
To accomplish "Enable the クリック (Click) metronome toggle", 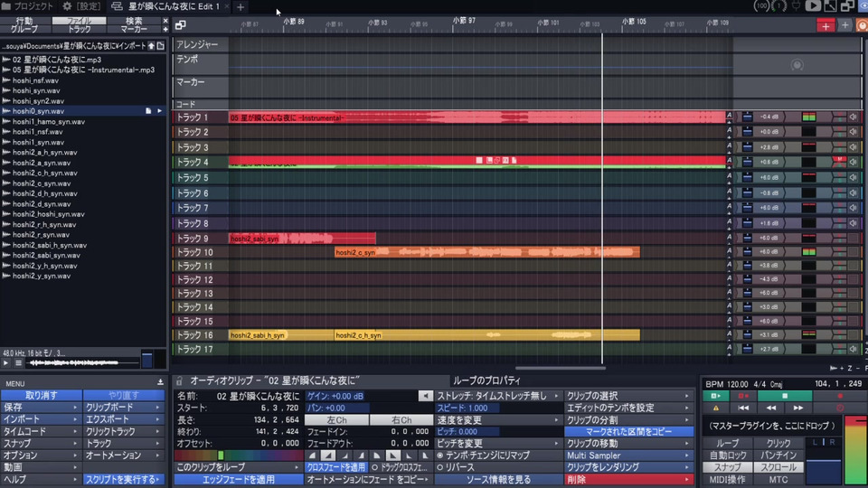I will click(x=778, y=444).
